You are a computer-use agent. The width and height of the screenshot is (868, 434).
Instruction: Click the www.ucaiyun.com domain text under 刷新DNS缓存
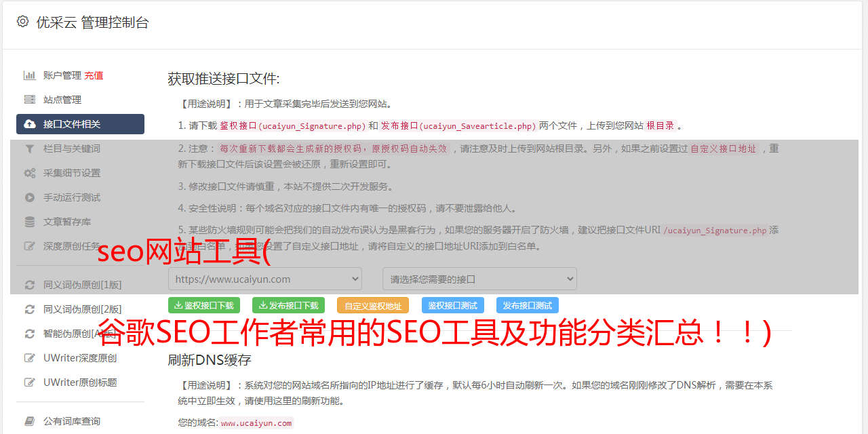pyautogui.click(x=256, y=423)
